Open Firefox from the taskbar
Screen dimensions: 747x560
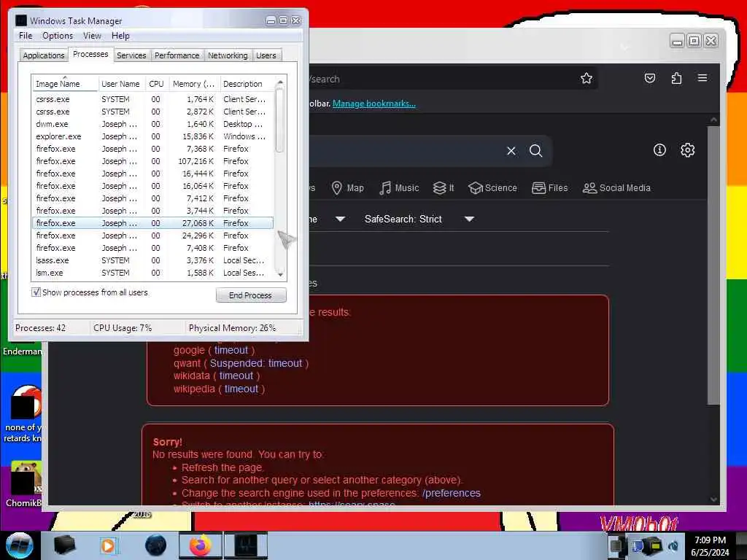201,545
